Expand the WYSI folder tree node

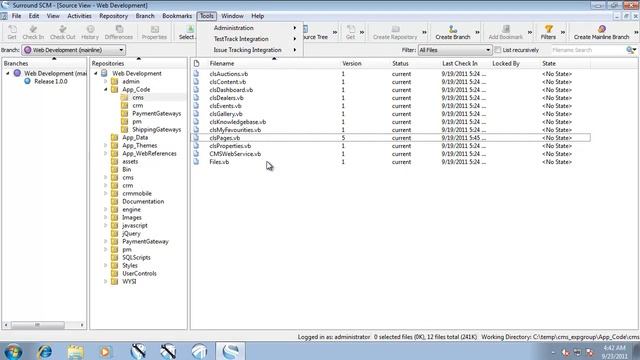tap(105, 282)
